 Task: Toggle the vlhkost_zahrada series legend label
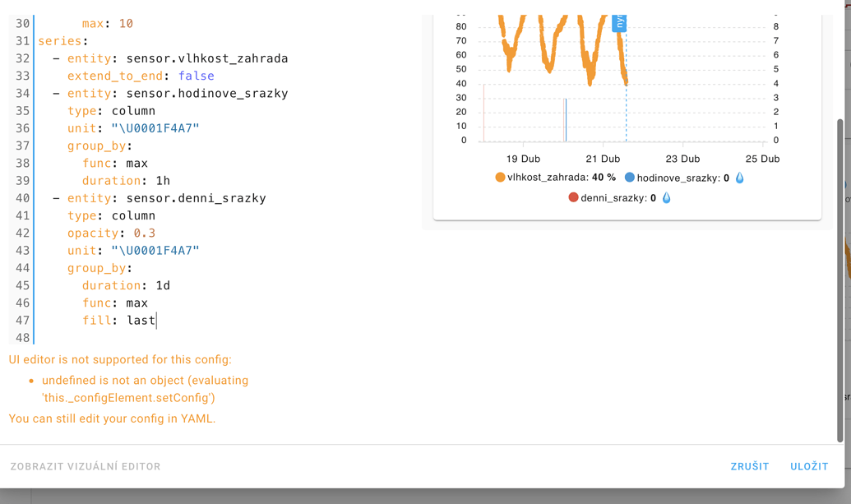coord(548,178)
